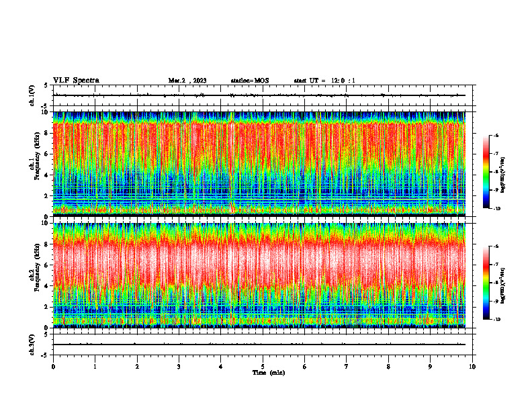Click time axis tick label "5"
The width and height of the screenshot is (532, 411).
[x=263, y=367]
